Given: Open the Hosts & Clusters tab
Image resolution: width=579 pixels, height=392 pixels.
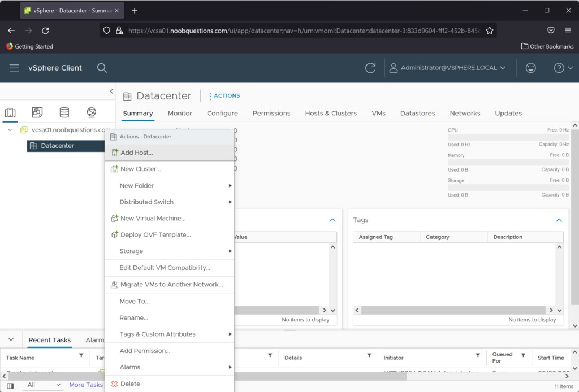Looking at the screenshot, I should click(331, 113).
